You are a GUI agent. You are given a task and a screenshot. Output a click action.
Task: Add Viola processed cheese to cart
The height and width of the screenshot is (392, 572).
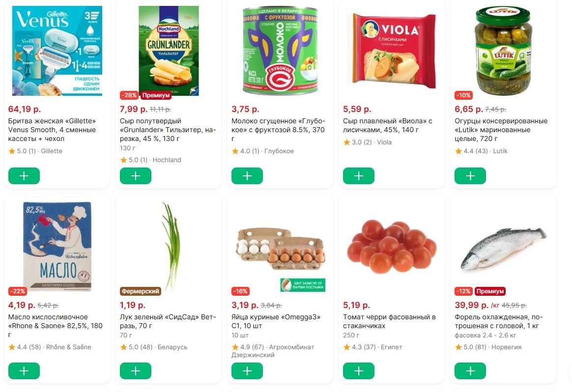point(359,175)
